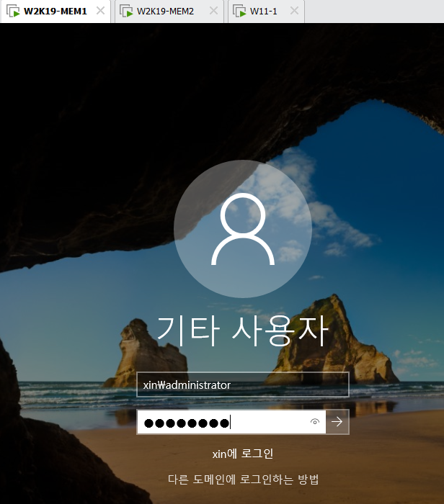Open the 다른 도메인에 로그인하는 방법 link
This screenshot has width=444, height=504.
(243, 480)
